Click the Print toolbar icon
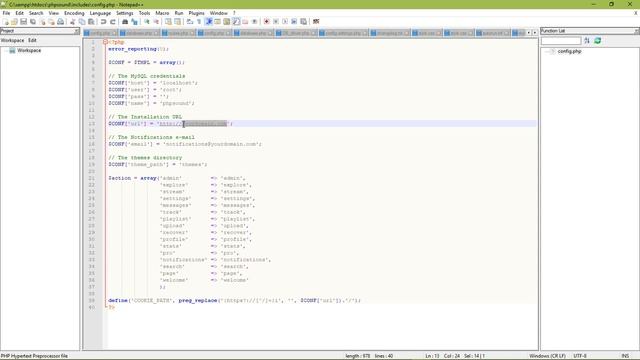Image resolution: width=640 pixels, height=360 pixels. click(60, 22)
